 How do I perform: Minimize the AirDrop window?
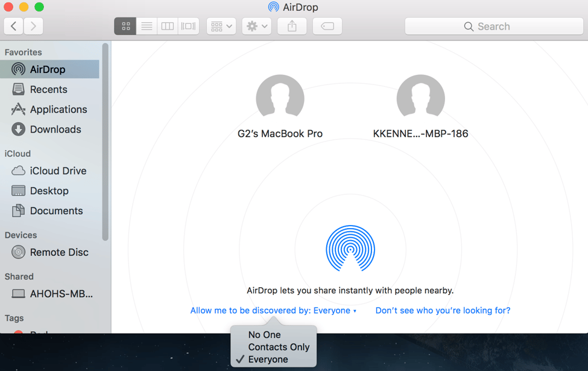click(24, 7)
